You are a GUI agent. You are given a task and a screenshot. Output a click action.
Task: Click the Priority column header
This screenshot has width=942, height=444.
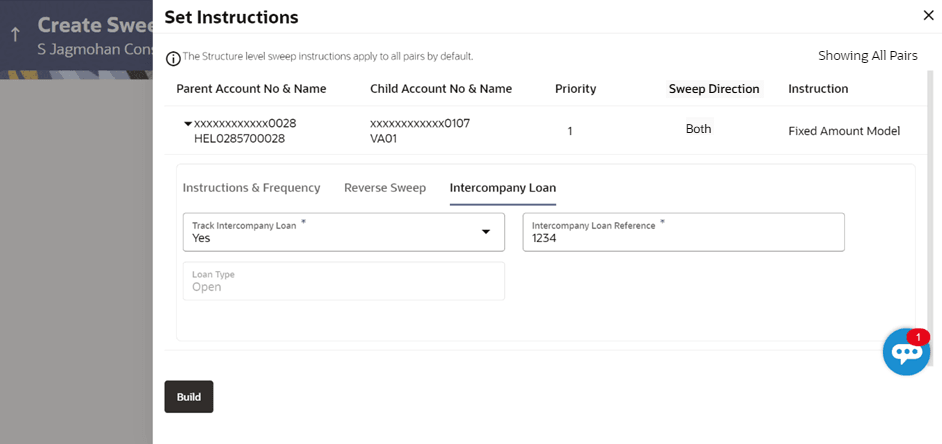(575, 89)
